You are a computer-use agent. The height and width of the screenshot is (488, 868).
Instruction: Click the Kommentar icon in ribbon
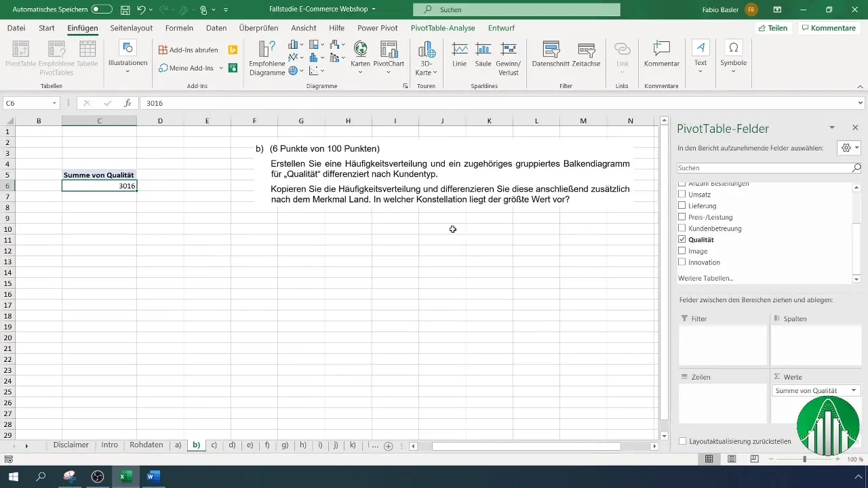(x=661, y=54)
